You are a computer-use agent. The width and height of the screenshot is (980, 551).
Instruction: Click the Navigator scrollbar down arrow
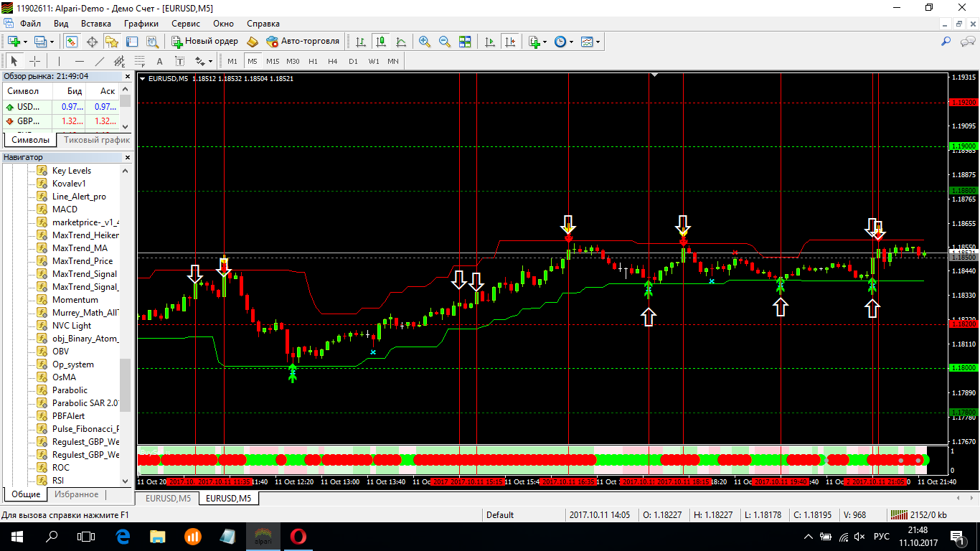click(x=126, y=481)
